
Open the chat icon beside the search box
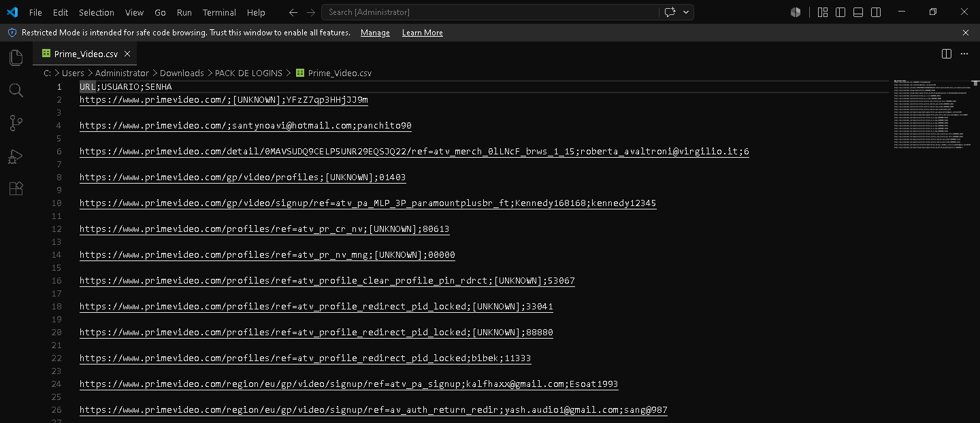670,12
